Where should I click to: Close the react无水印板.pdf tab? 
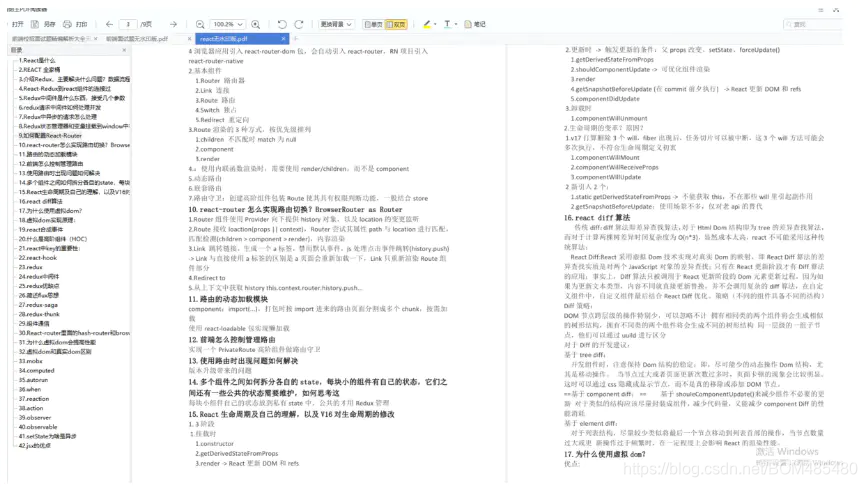point(284,39)
